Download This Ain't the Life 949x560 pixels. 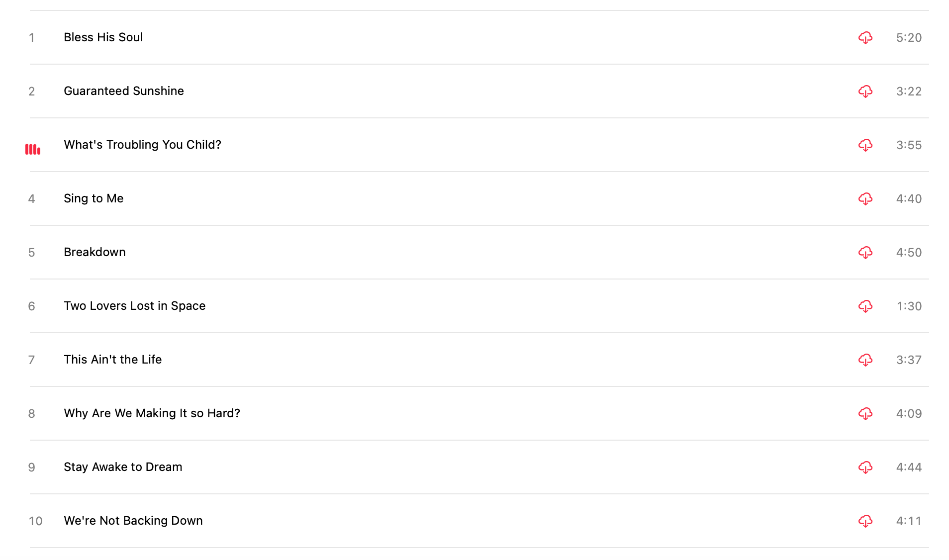(865, 360)
